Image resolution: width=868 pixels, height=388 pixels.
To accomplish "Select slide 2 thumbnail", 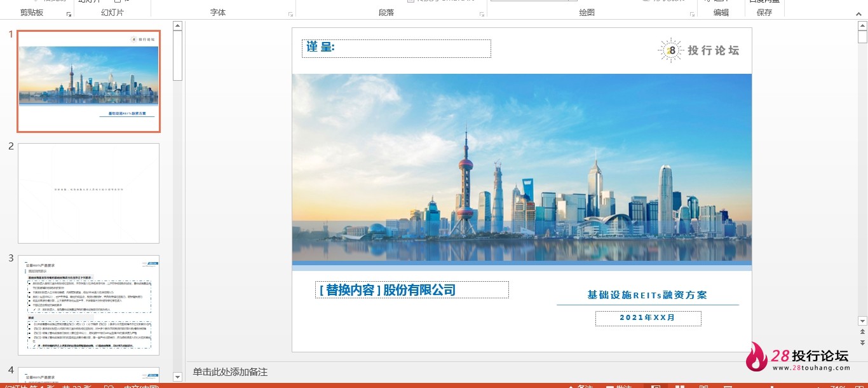I will pos(88,193).
